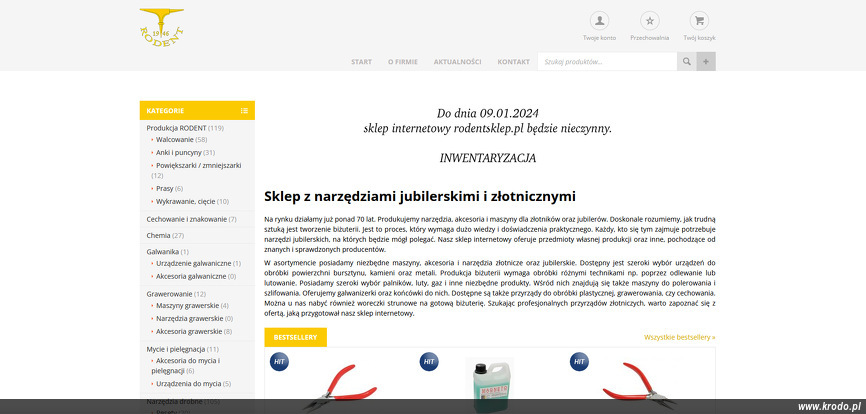Focus the Szukaj produktów search field
The height and width of the screenshot is (414, 866).
click(608, 62)
